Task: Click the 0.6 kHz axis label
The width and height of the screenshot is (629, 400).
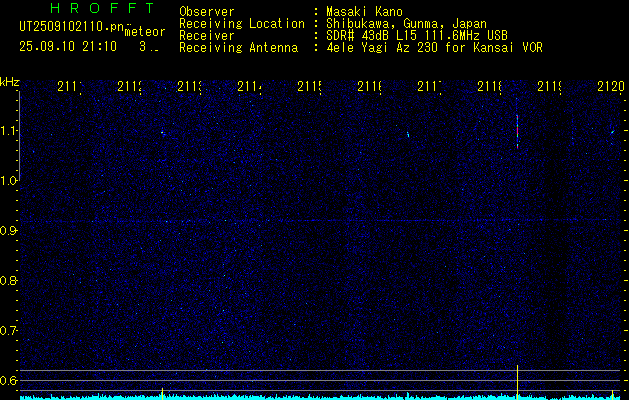Action: pos(8,380)
